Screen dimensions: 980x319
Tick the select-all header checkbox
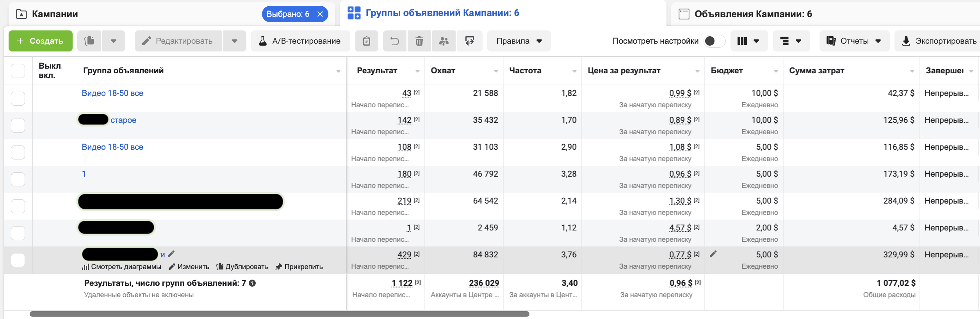(18, 71)
